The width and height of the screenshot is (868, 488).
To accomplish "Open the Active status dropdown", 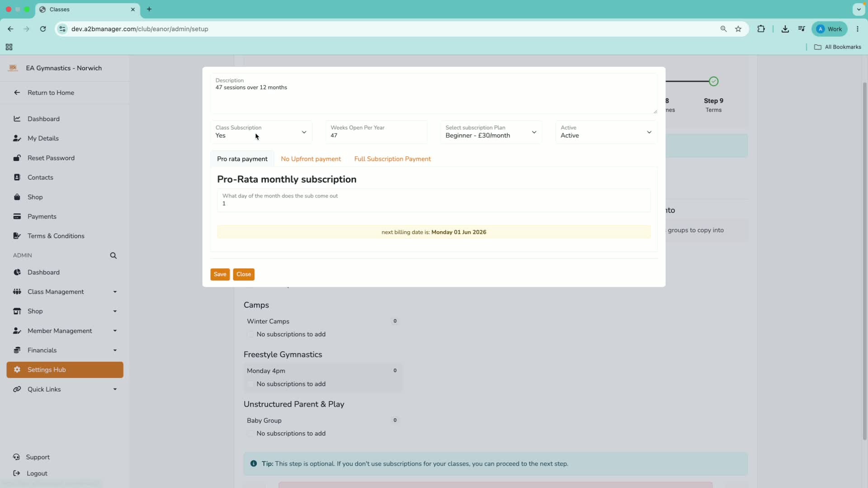I will click(x=606, y=132).
